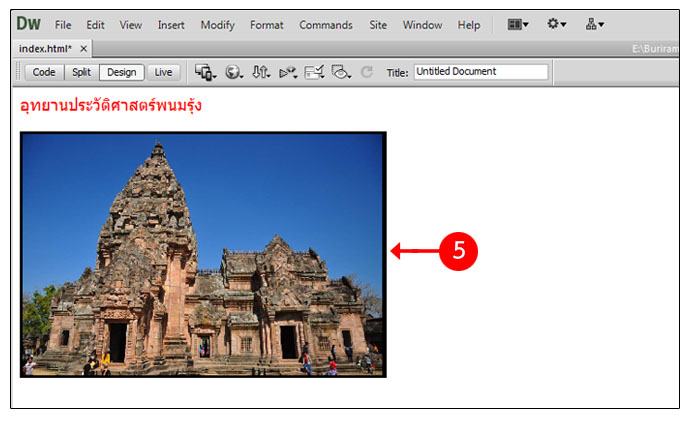Image resolution: width=691 pixels, height=422 pixels.
Task: Toggle Live view on
Action: [163, 72]
